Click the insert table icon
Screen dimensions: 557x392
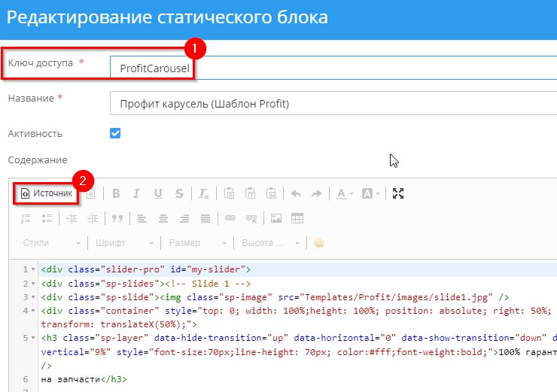297,218
